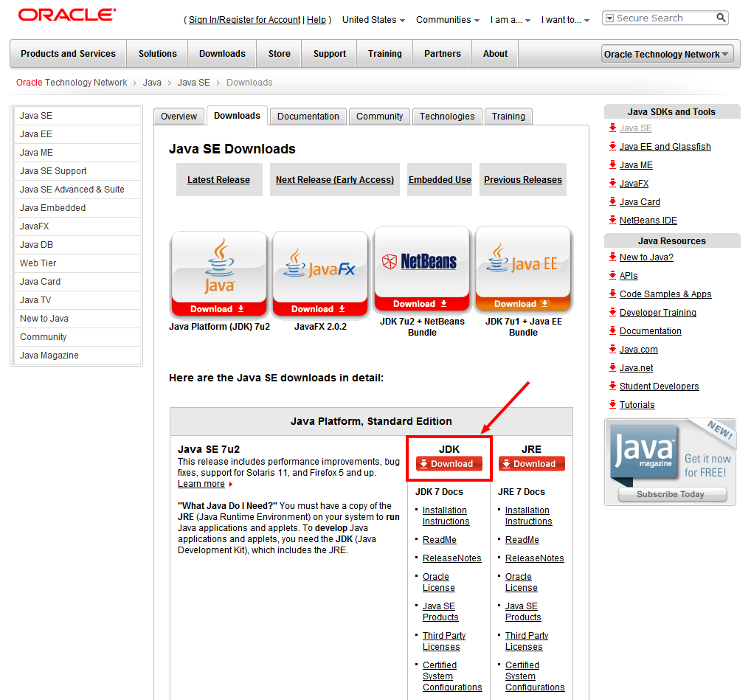Screen dimensions: 751x700
Task: Click Tutorials link
Action: pyautogui.click(x=637, y=404)
